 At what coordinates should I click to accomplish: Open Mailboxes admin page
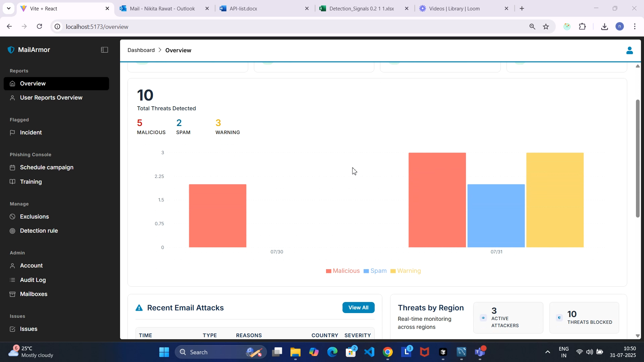34,294
